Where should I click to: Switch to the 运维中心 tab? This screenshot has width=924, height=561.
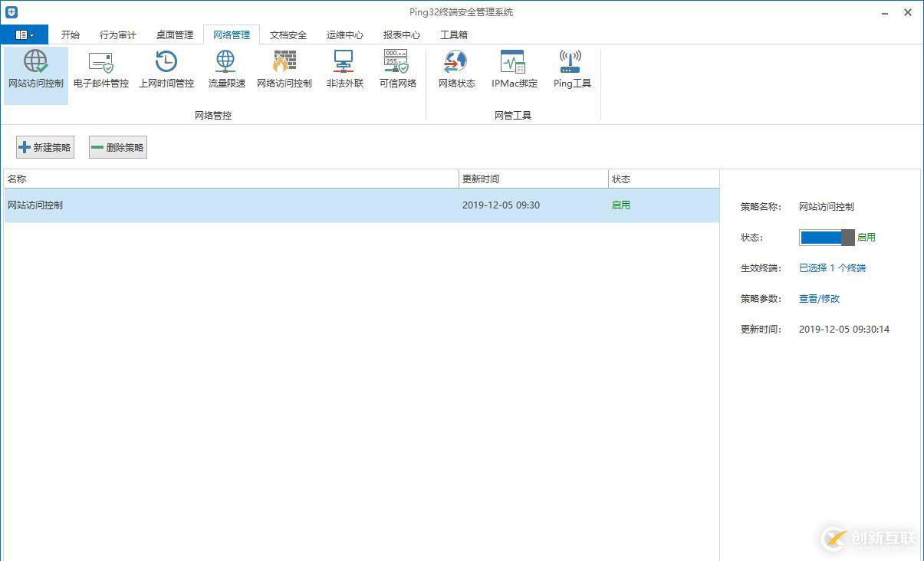[x=345, y=34]
